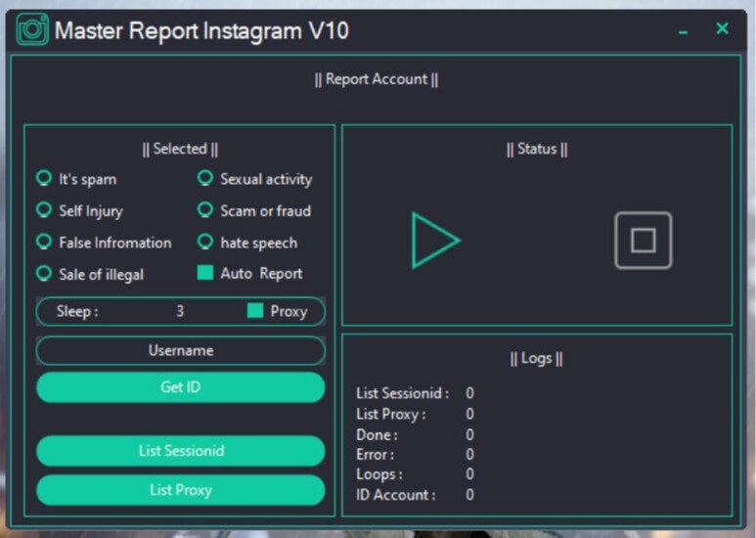Pick the "Sale of illegal" option

[44, 273]
